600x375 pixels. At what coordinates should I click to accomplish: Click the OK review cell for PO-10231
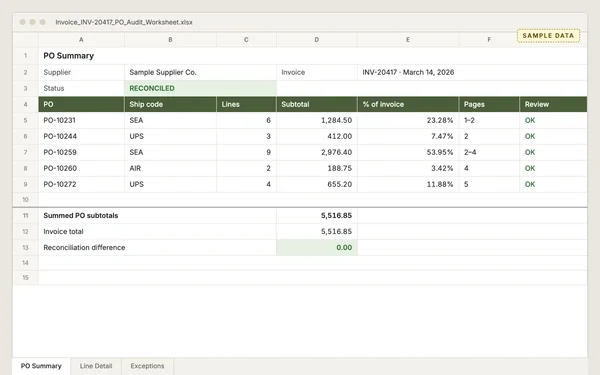(553, 121)
